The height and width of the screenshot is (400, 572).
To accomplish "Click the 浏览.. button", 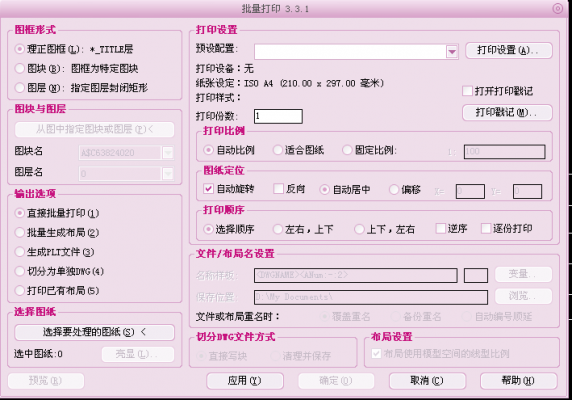I will [523, 296].
